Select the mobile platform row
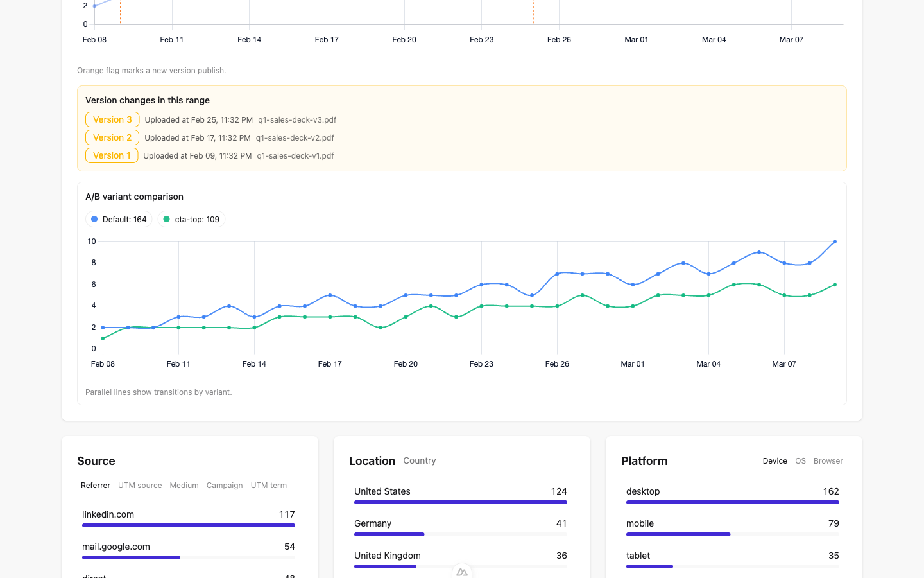 [733, 524]
